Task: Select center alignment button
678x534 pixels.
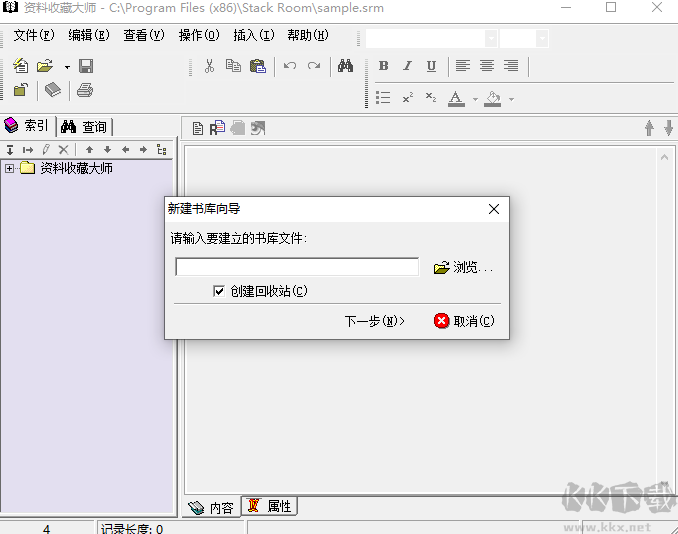Action: pos(487,66)
